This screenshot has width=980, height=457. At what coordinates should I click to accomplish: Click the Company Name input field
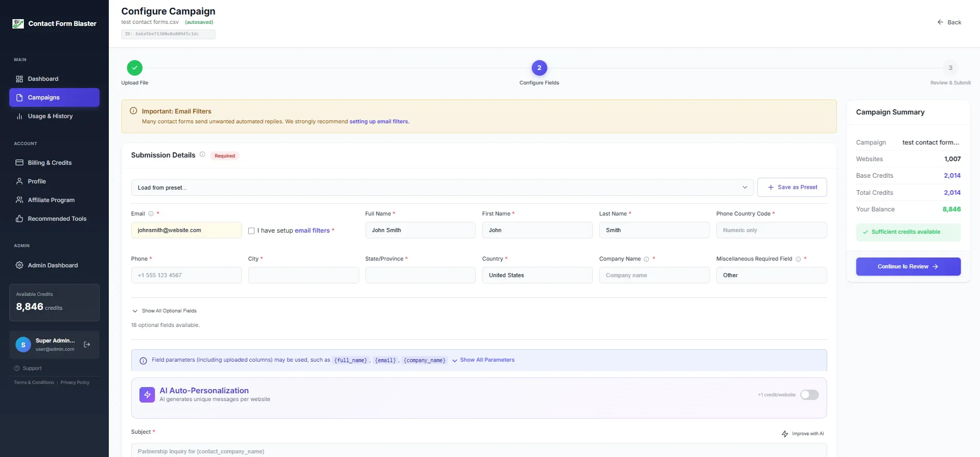point(654,275)
